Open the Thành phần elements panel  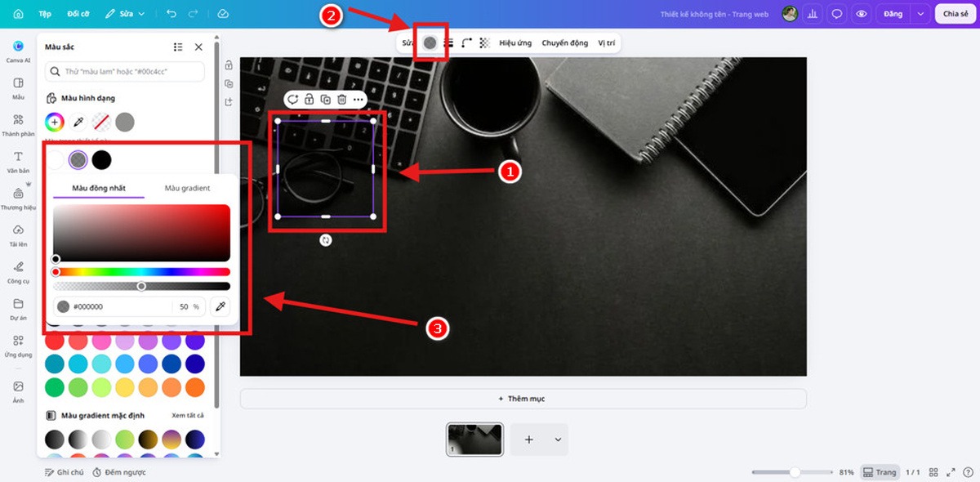(18, 124)
